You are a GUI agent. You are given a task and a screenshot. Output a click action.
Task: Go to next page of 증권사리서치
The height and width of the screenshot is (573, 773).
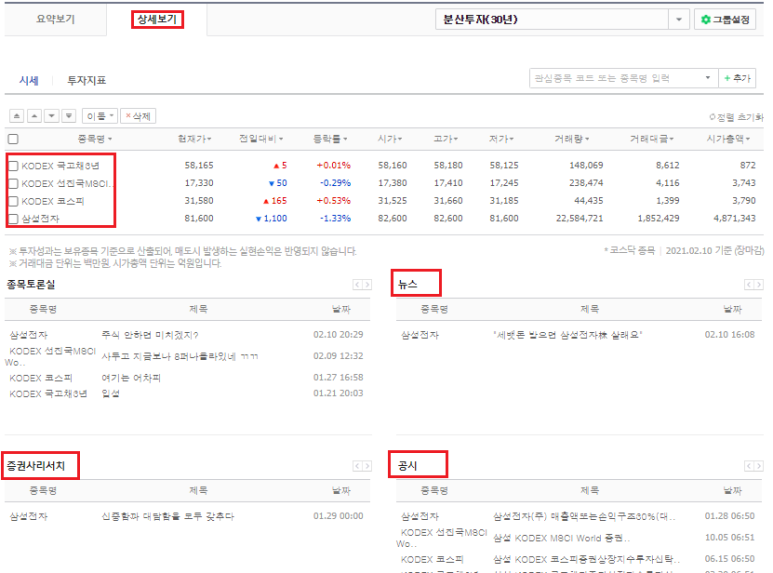pyautogui.click(x=367, y=466)
